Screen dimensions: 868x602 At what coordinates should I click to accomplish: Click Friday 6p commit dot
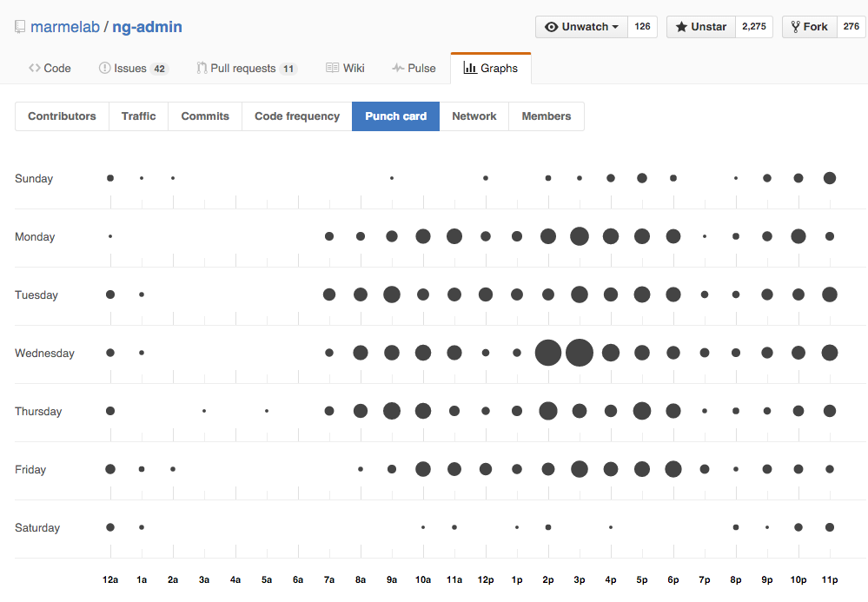673,468
